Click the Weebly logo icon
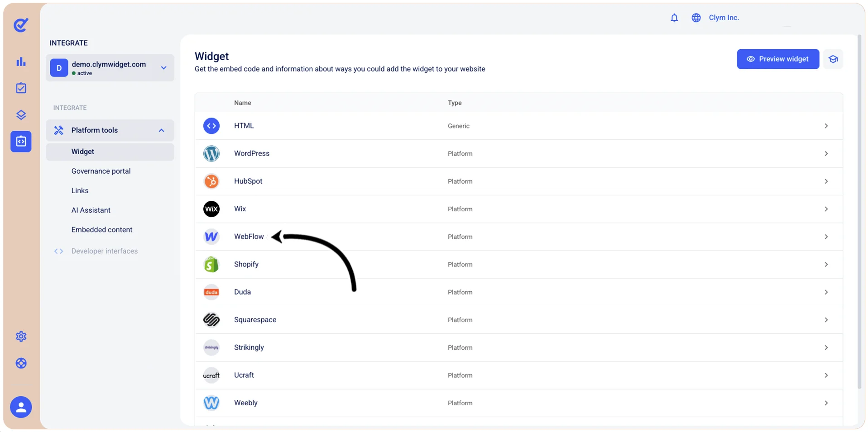The image size is (868, 432). [x=211, y=403]
